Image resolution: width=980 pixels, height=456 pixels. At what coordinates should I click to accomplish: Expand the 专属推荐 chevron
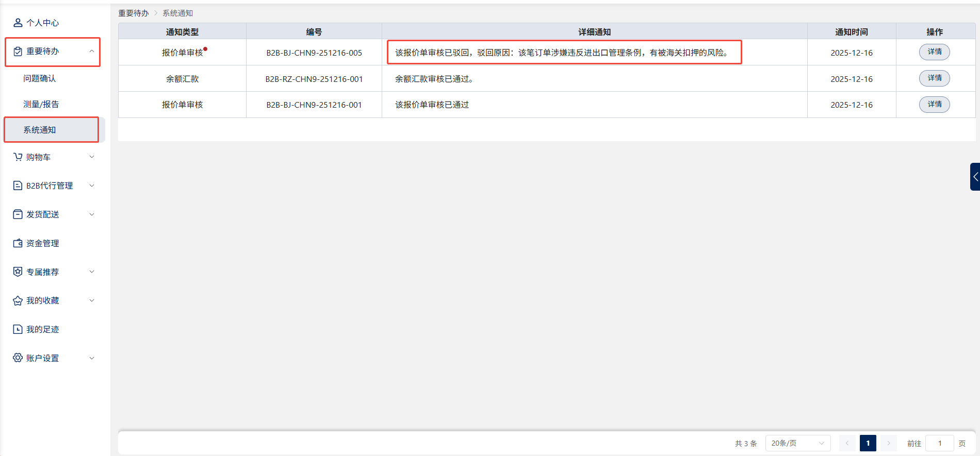pos(92,272)
